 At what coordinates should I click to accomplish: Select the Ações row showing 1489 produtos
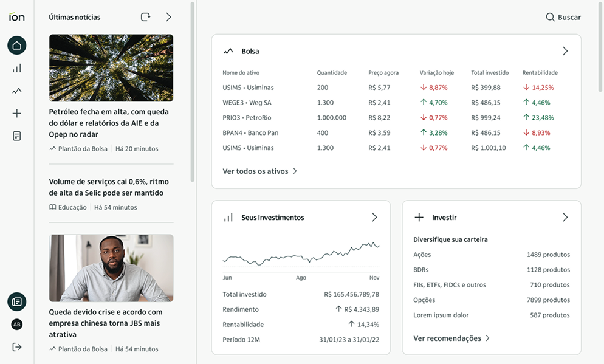[492, 254]
